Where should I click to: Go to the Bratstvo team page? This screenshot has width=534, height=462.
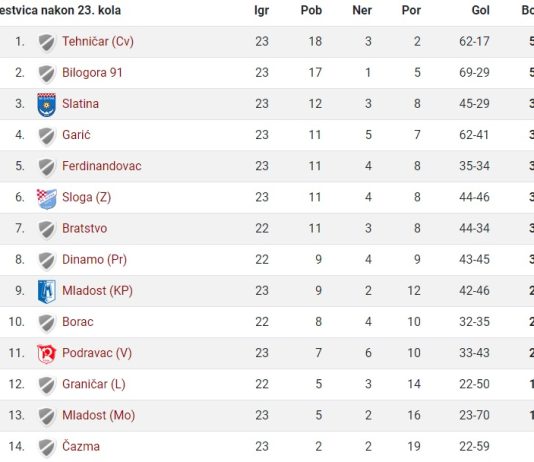tap(84, 228)
